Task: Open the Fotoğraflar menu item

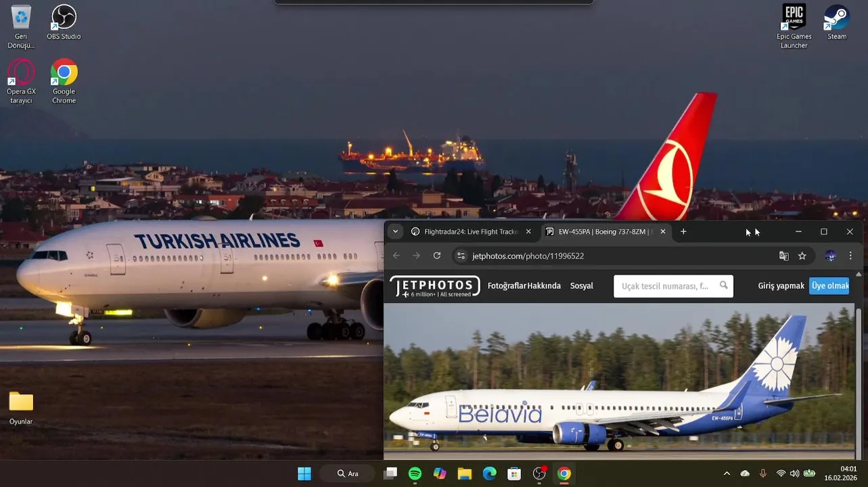Action: coord(506,286)
